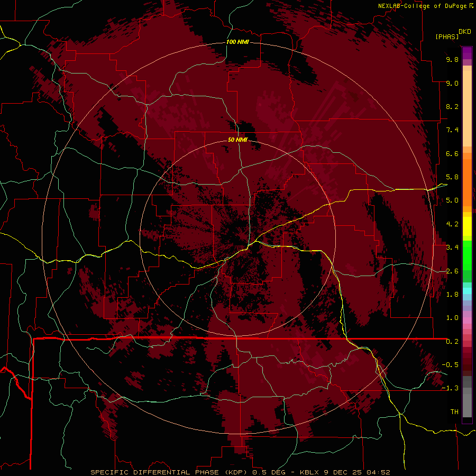Pick the pink color bar segment

pos(467,321)
